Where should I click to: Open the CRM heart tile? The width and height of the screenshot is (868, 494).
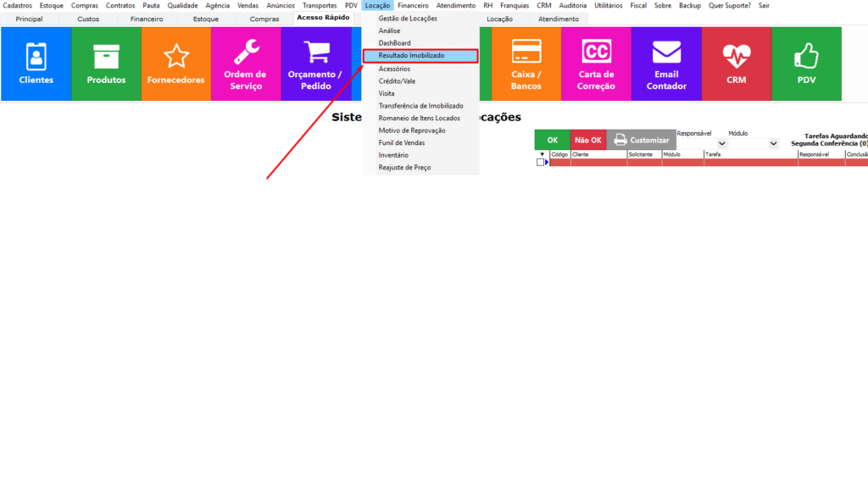(736, 64)
